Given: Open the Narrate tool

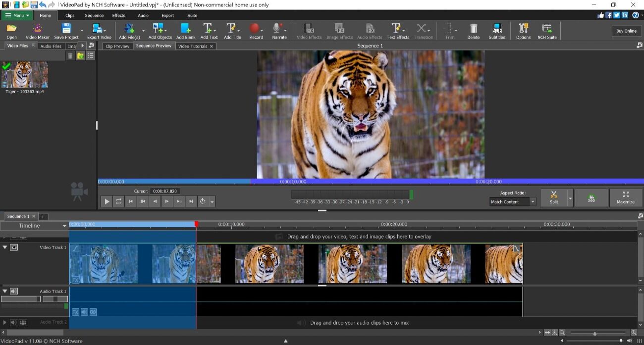Looking at the screenshot, I should tap(278, 31).
